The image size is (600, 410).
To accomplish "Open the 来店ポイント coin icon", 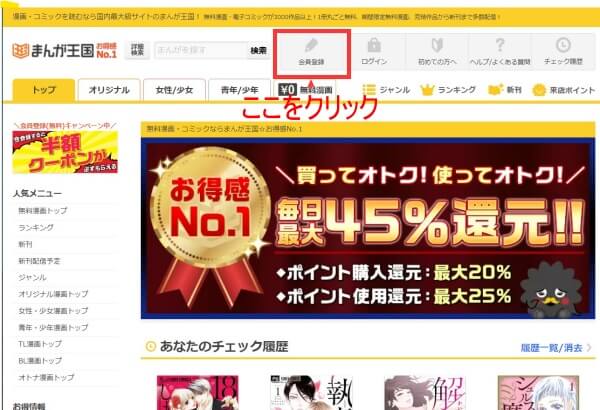I will coord(539,90).
